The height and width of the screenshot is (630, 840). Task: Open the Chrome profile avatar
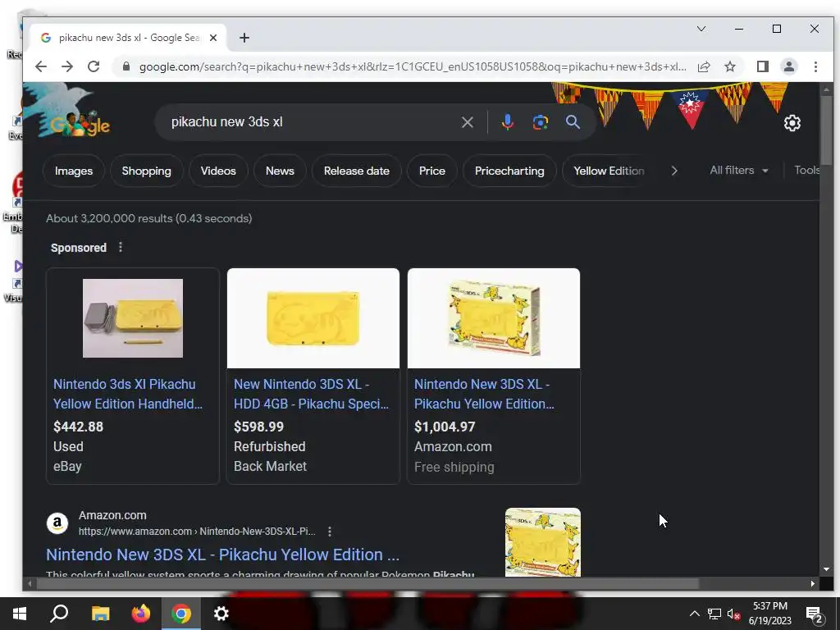point(789,66)
